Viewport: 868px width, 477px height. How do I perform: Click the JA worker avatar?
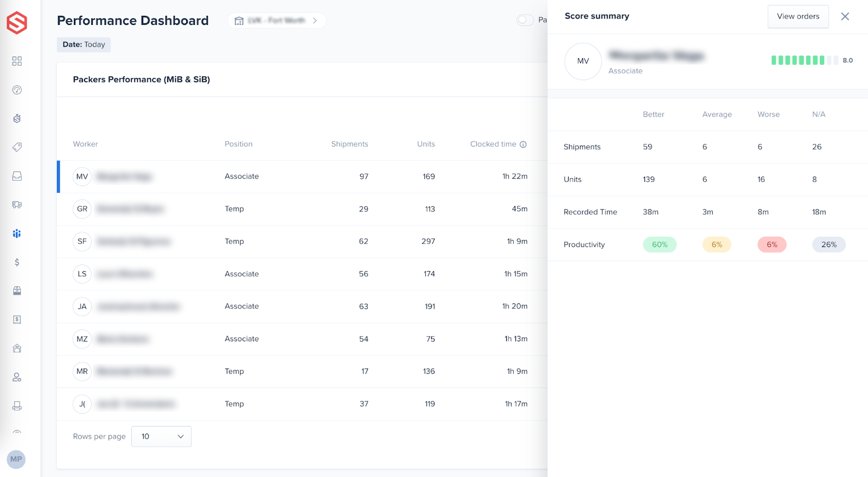pos(82,307)
